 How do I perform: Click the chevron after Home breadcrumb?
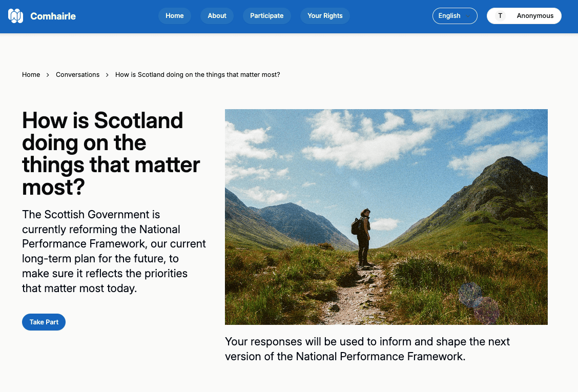tap(48, 75)
